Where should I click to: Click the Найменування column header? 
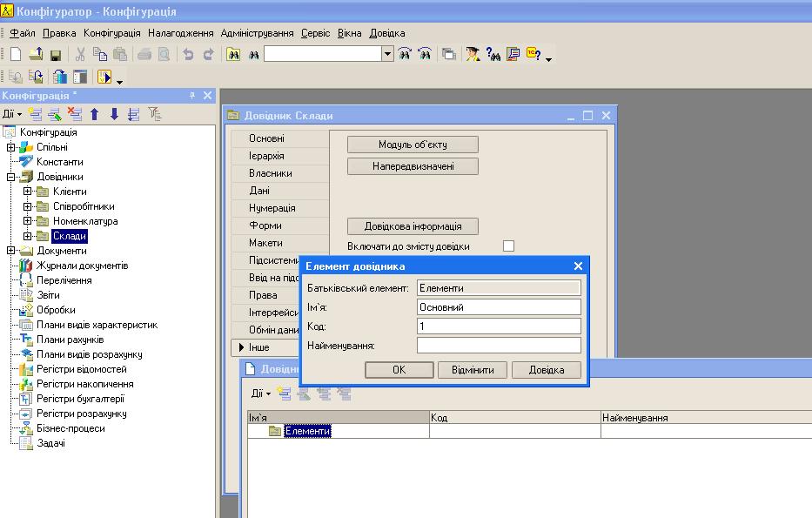[x=707, y=418]
